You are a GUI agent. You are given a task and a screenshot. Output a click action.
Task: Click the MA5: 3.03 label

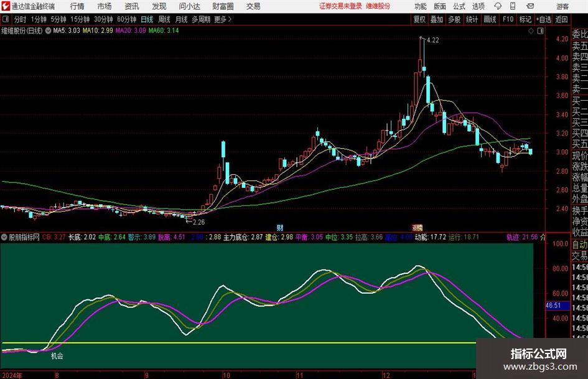click(x=67, y=30)
